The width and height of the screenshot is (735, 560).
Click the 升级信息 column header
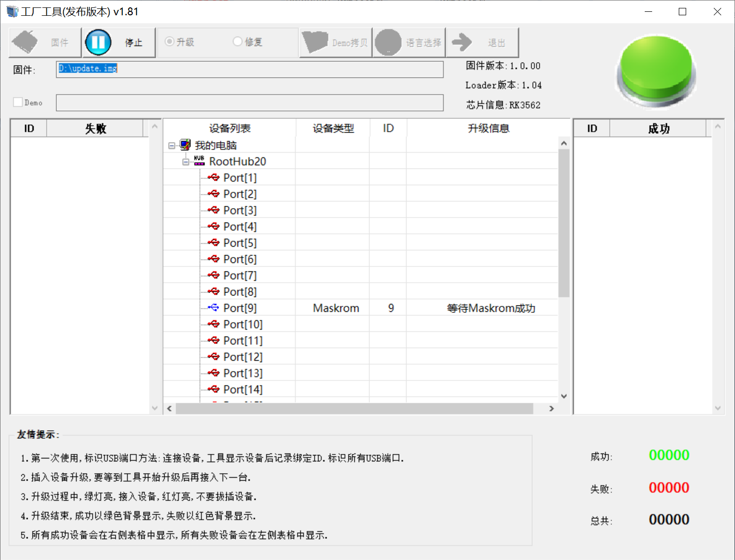click(x=488, y=128)
